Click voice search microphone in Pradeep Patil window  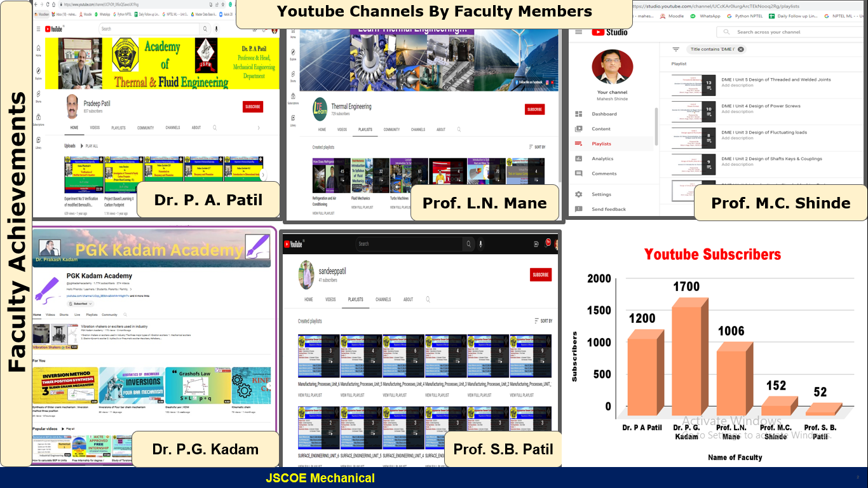tap(217, 29)
